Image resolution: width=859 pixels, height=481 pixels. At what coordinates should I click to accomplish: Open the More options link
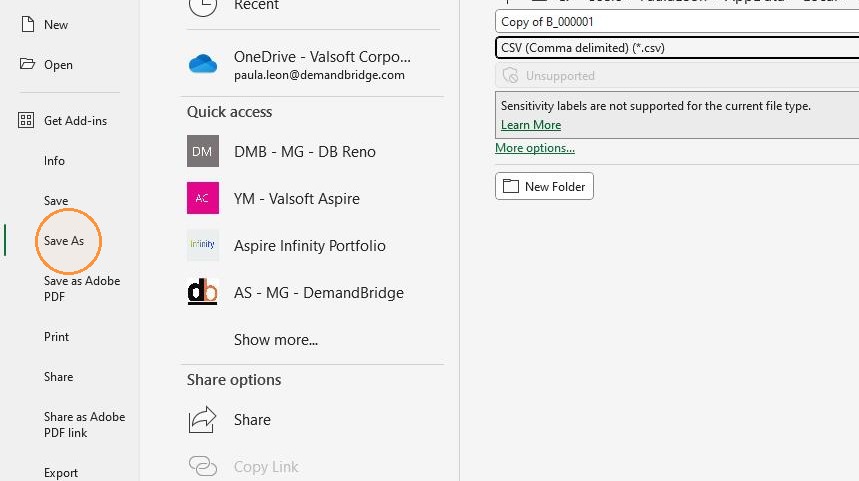point(535,148)
